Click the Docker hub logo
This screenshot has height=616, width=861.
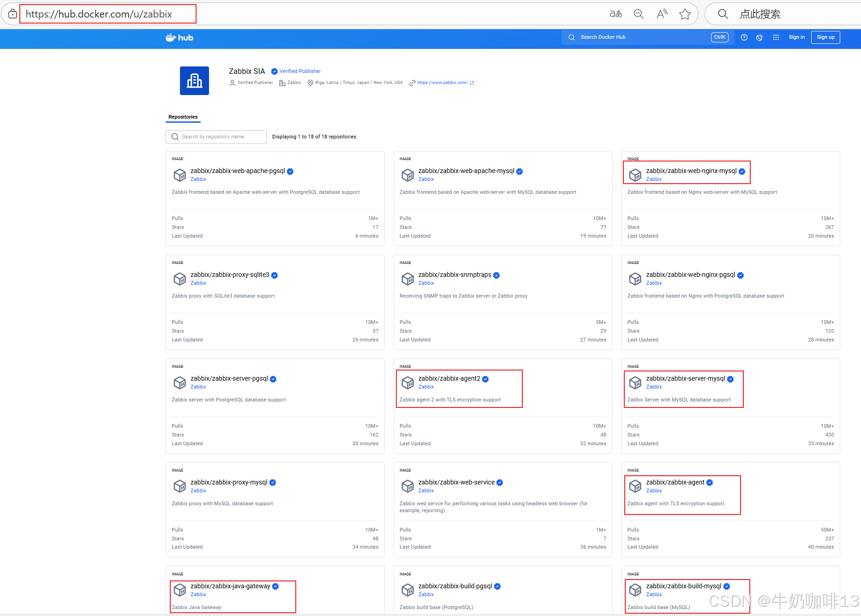179,37
